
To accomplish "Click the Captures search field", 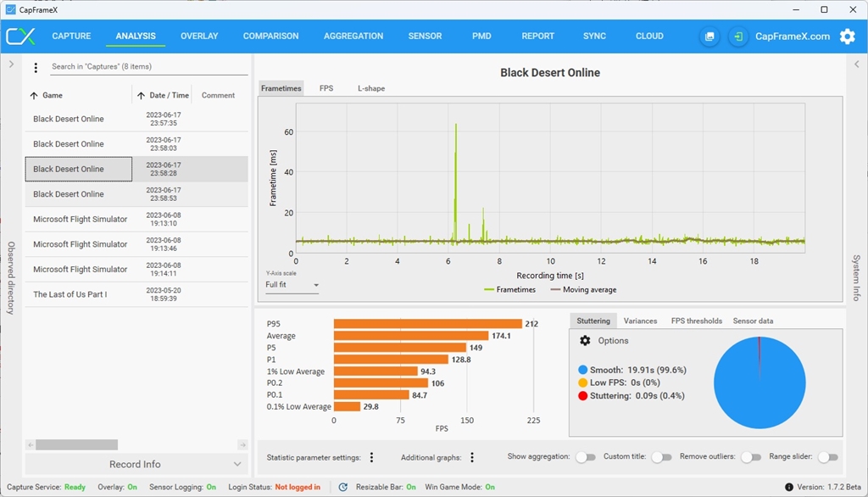I will click(148, 66).
